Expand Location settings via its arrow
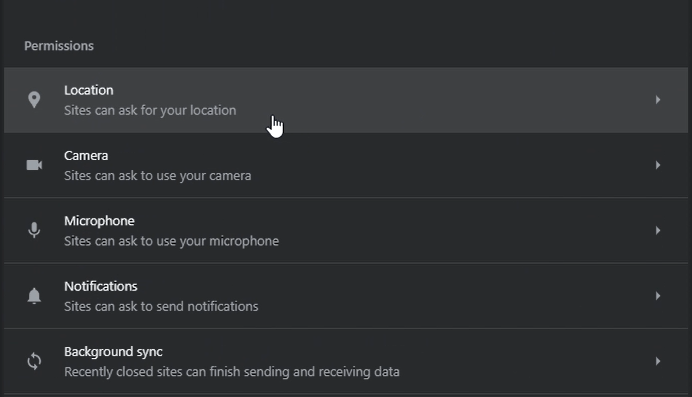Viewport: 692px width, 397px height. click(658, 100)
